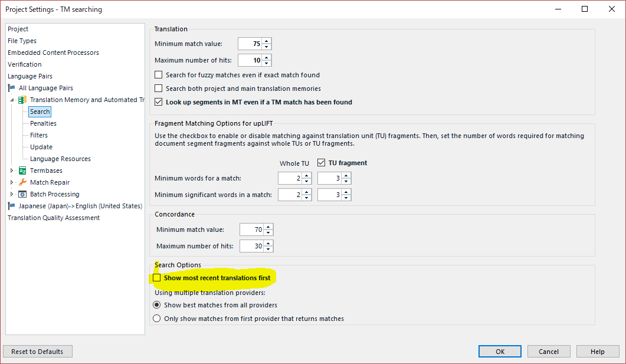Click the Japanese->English language pair flag icon
626x364 pixels.
pos(12,206)
